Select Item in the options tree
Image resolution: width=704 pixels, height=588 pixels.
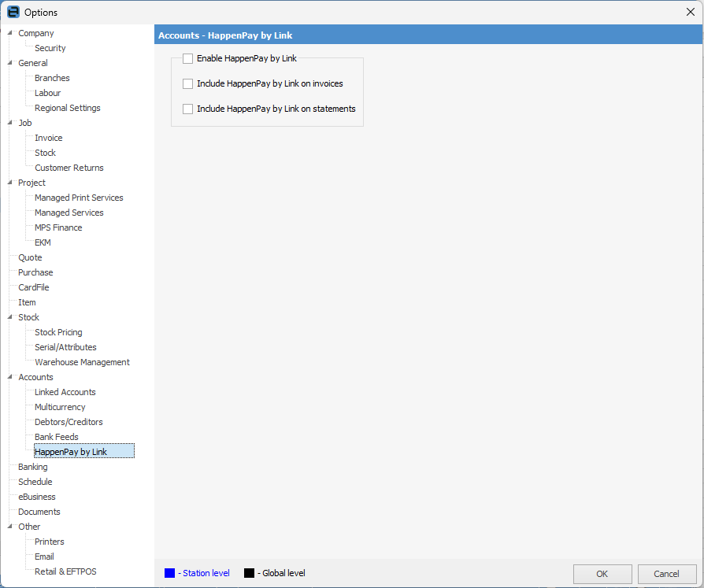tap(27, 302)
